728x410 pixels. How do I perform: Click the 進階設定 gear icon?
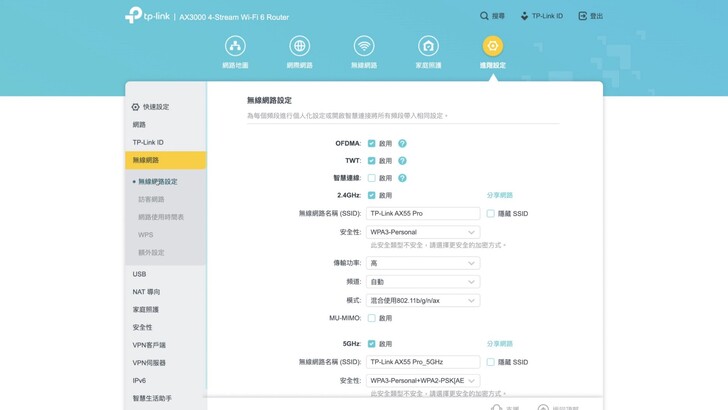click(492, 46)
